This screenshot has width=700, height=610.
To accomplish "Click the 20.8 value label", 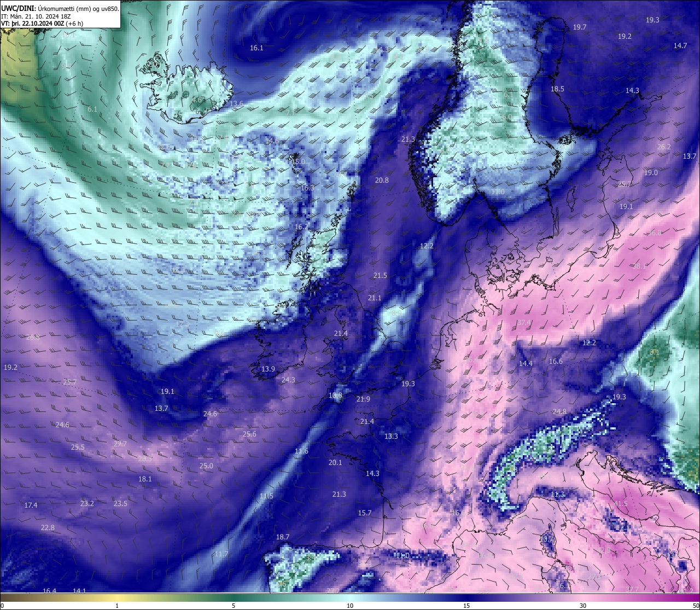I will pyautogui.click(x=382, y=180).
